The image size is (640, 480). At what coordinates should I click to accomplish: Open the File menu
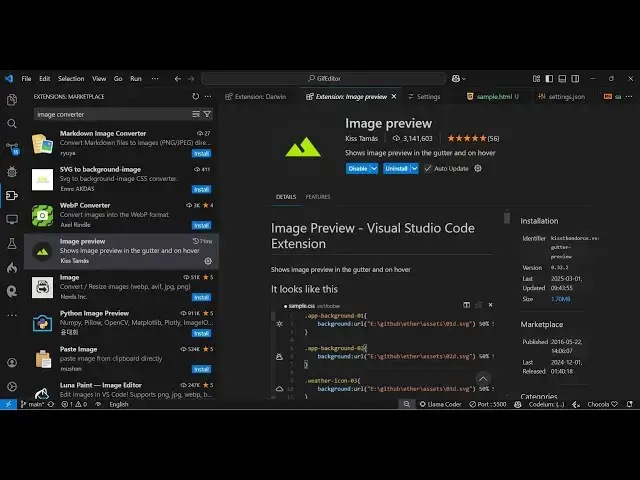coord(27,78)
